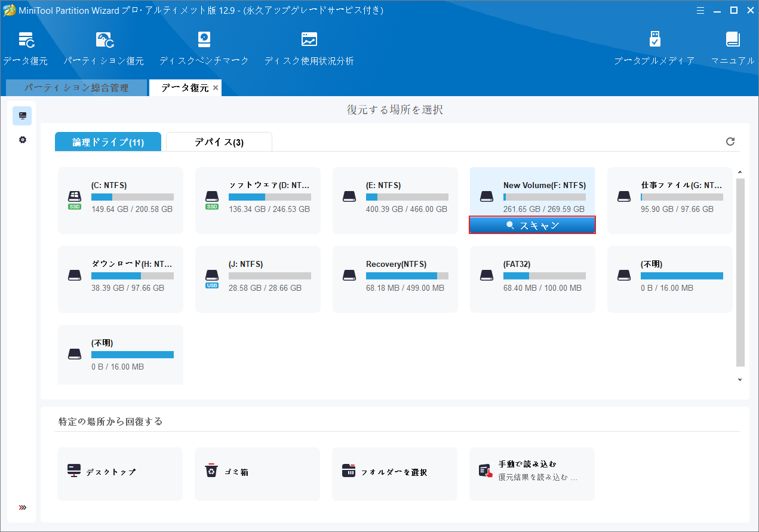Click the 復元する場所を選択 heading

(395, 110)
